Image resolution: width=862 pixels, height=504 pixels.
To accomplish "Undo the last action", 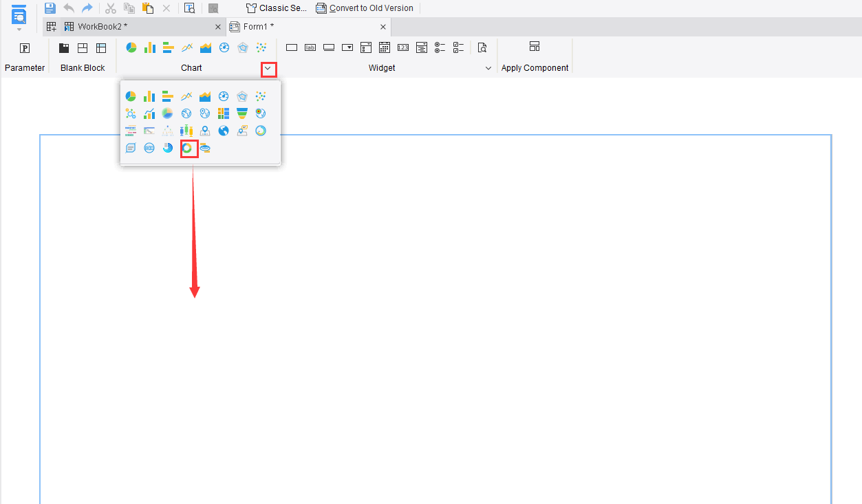I will coord(69,8).
